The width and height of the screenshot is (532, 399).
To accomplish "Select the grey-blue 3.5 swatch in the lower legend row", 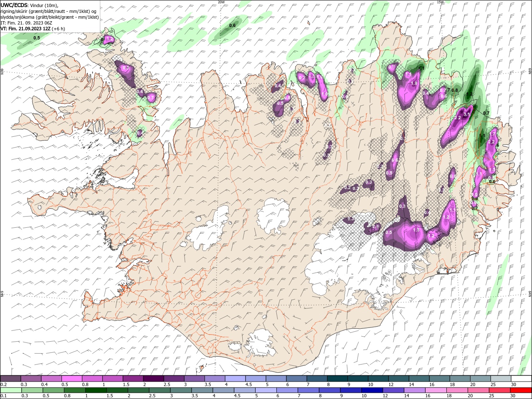I will click(x=202, y=390).
